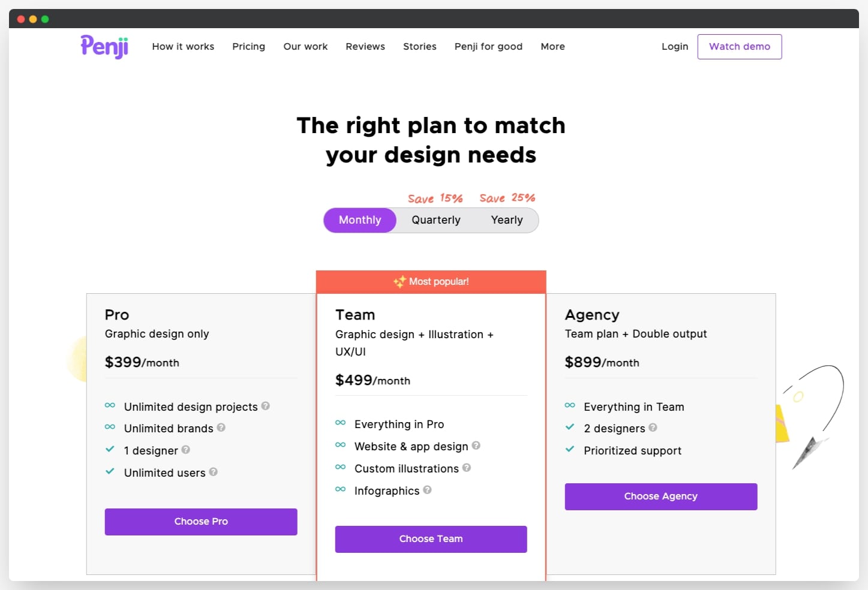Click the Watch demo button
Screen dimensions: 868x590
(740, 47)
